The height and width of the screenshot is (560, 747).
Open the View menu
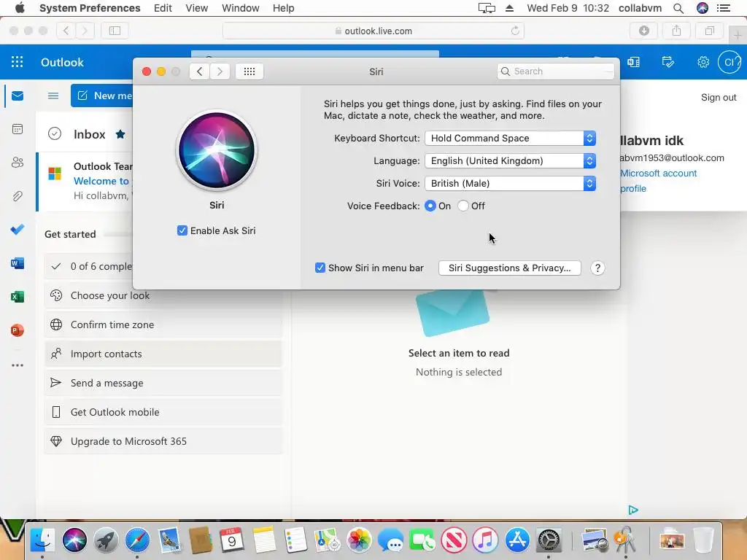pos(197,8)
